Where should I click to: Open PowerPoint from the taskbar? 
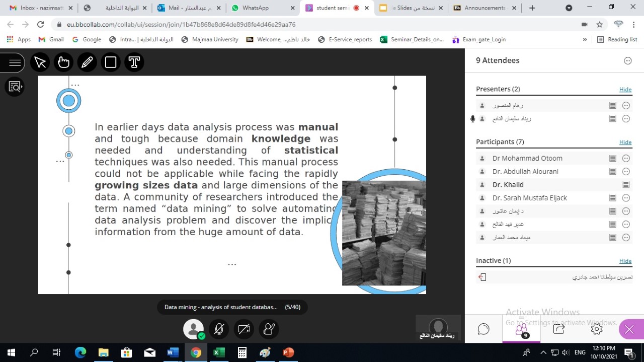[288, 352]
